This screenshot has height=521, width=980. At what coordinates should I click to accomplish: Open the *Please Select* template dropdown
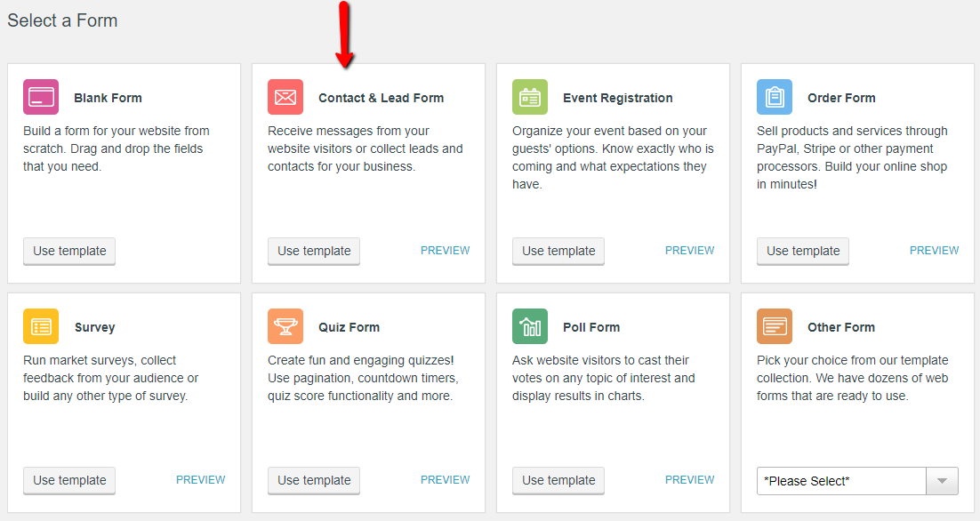pyautogui.click(x=840, y=480)
